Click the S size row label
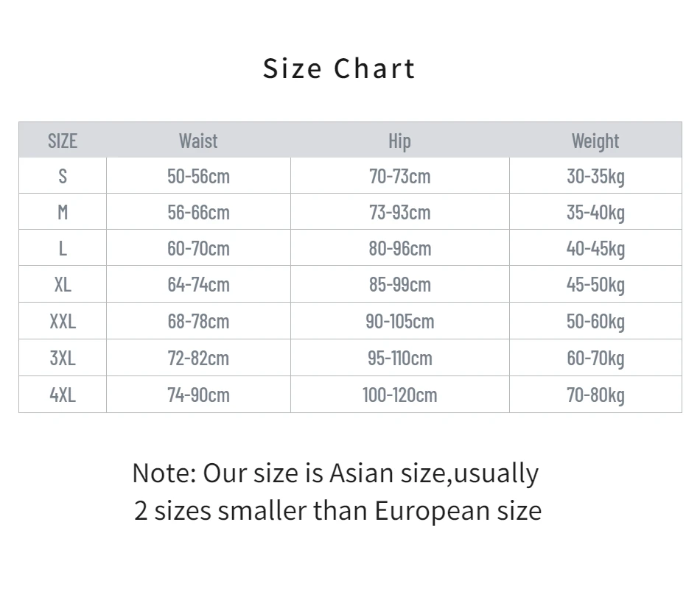Viewport: 700px width, 589px height. (x=63, y=177)
